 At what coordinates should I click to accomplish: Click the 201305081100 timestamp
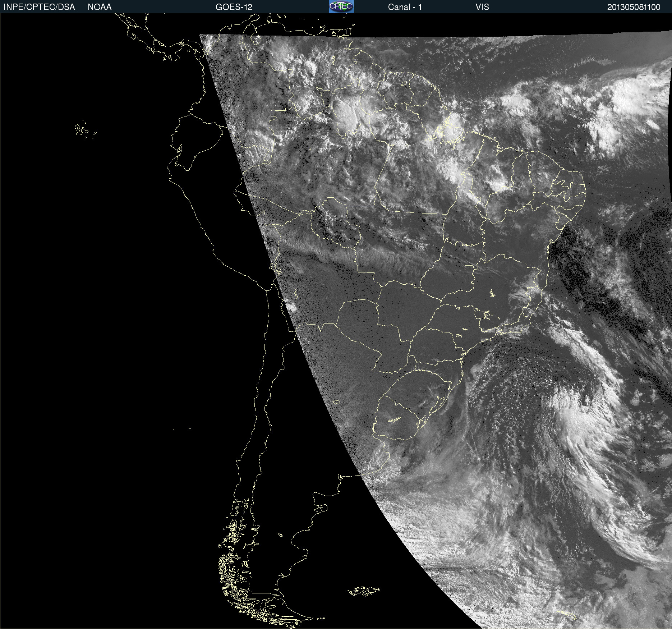(x=634, y=7)
